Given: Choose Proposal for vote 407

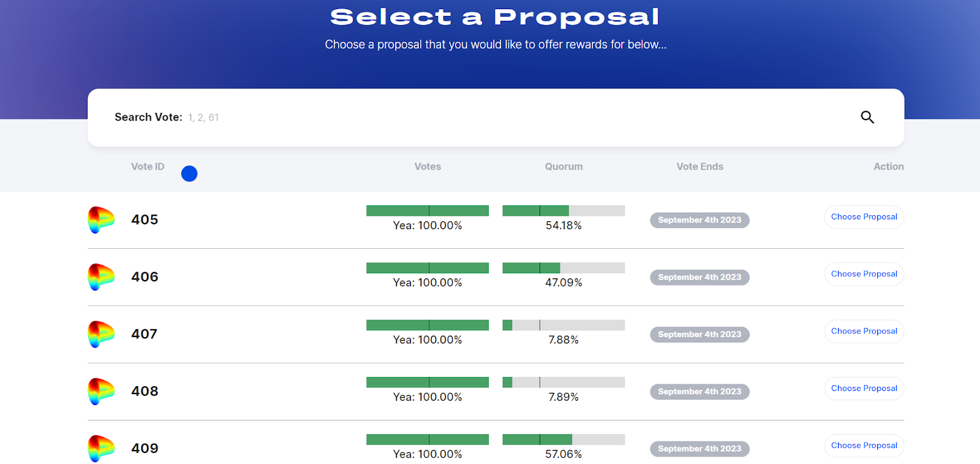Looking at the screenshot, I should pyautogui.click(x=864, y=331).
